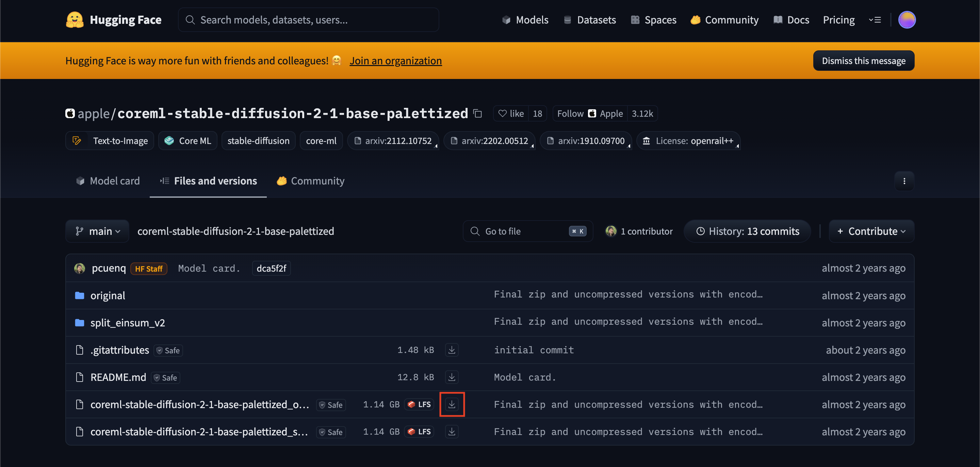Open Community in the top navigation
Image resolution: width=980 pixels, height=467 pixels.
coord(724,20)
